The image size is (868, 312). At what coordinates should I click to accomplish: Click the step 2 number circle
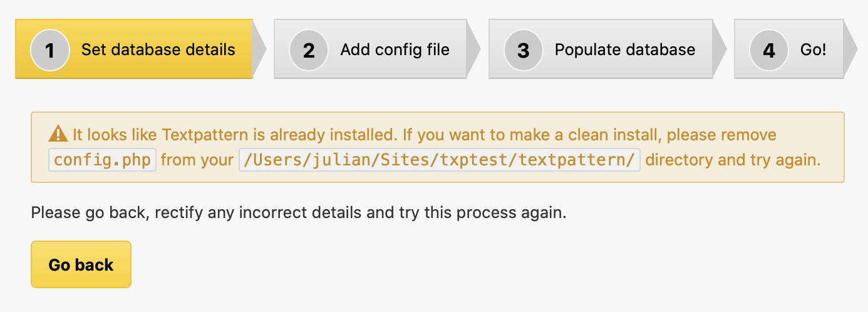click(x=308, y=50)
